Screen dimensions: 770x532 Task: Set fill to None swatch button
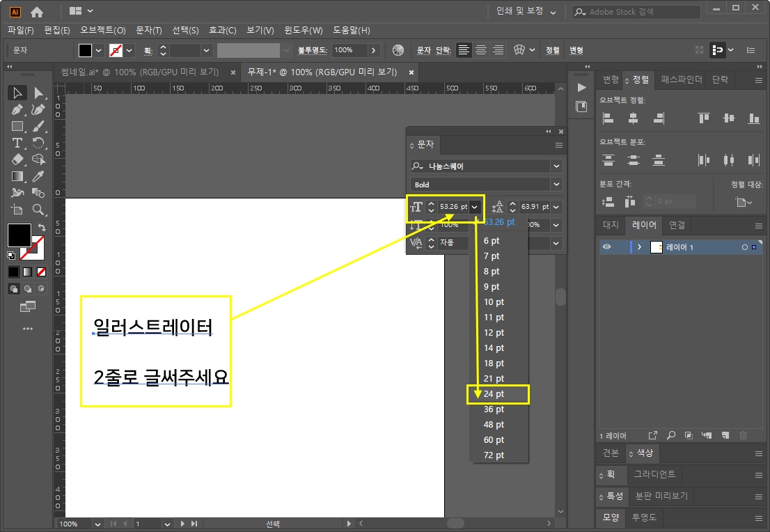(x=42, y=272)
